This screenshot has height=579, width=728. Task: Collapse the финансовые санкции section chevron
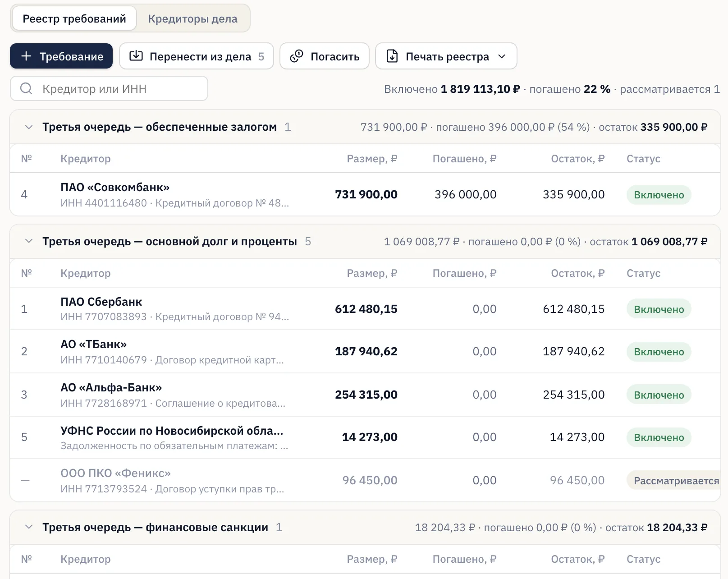(x=29, y=527)
